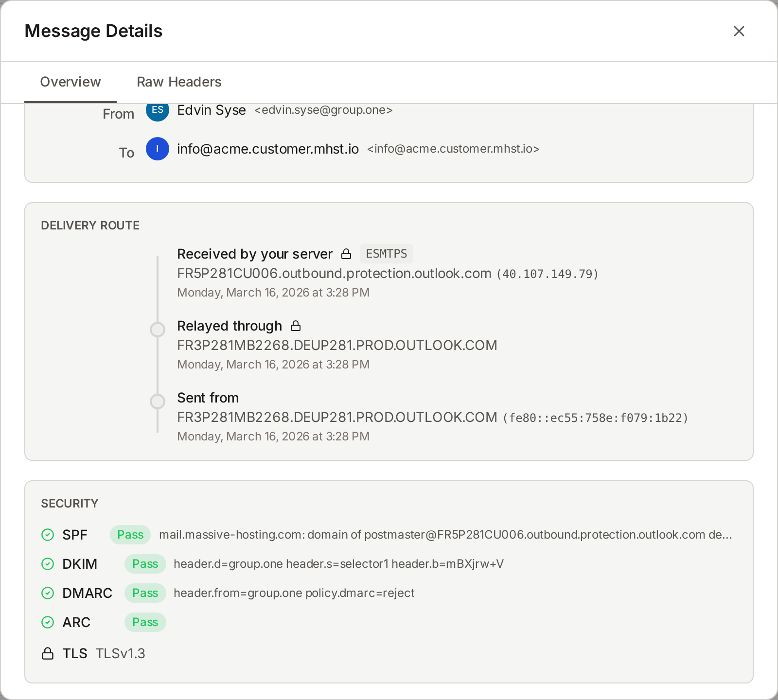Click the Sent from timeline node
Screen dimensions: 778x700
(x=157, y=402)
